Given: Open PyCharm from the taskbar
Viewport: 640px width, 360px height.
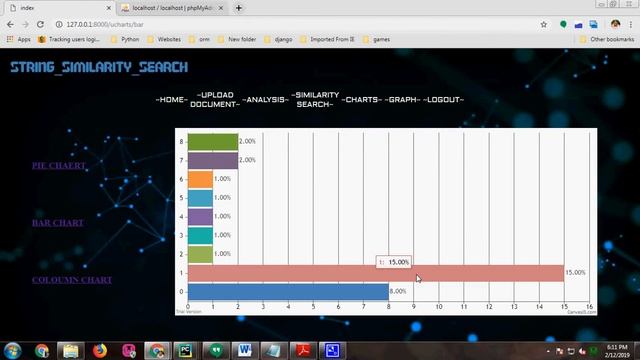Looking at the screenshot, I should tap(185, 351).
